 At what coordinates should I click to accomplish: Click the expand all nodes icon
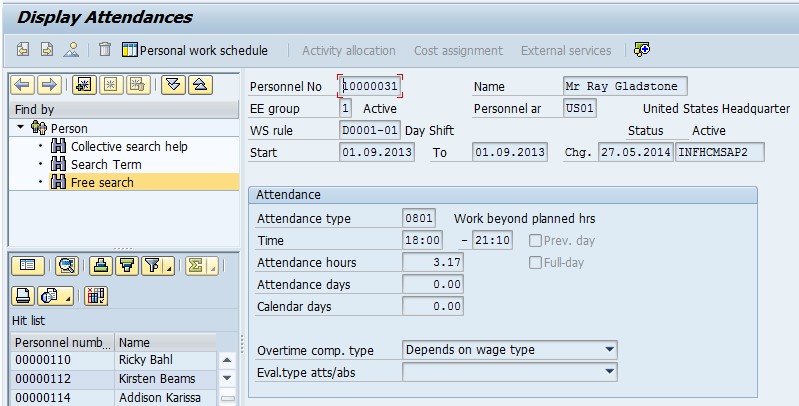coord(174,85)
